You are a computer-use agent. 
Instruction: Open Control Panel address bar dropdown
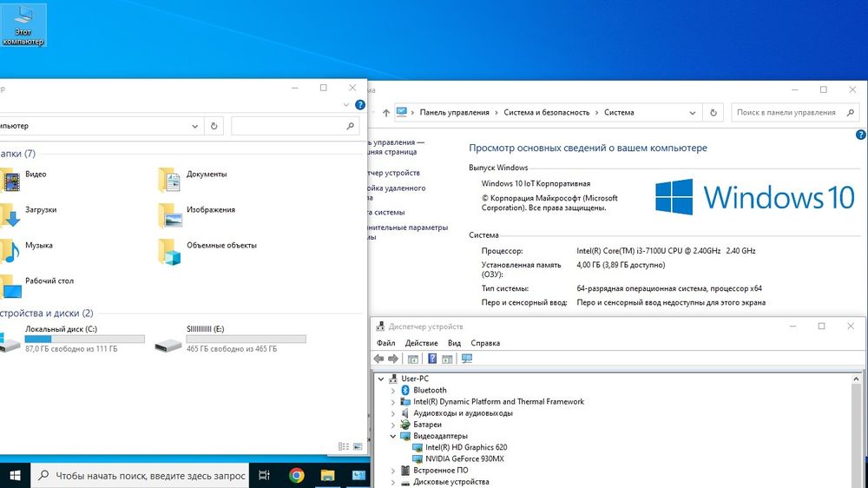click(x=692, y=113)
